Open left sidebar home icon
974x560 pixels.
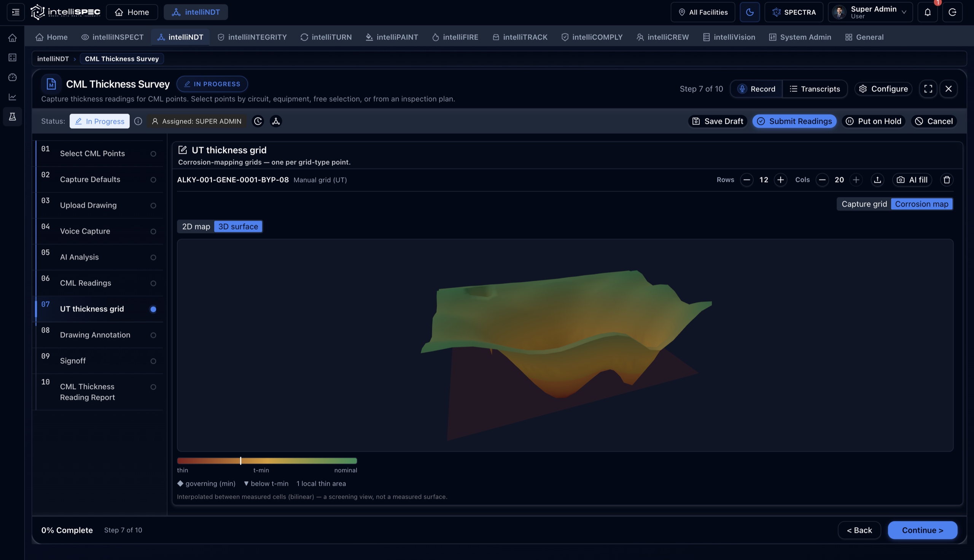click(12, 38)
